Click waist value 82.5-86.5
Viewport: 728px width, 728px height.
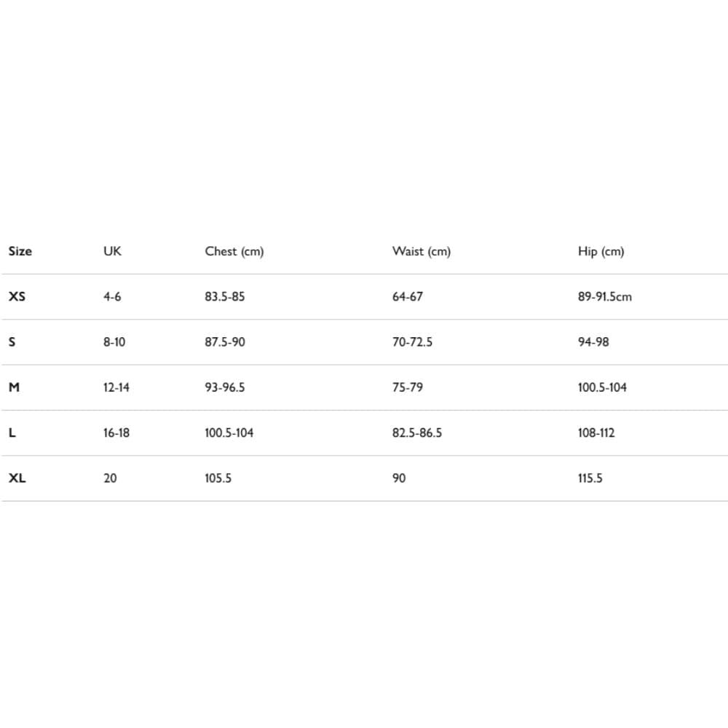[x=416, y=432]
